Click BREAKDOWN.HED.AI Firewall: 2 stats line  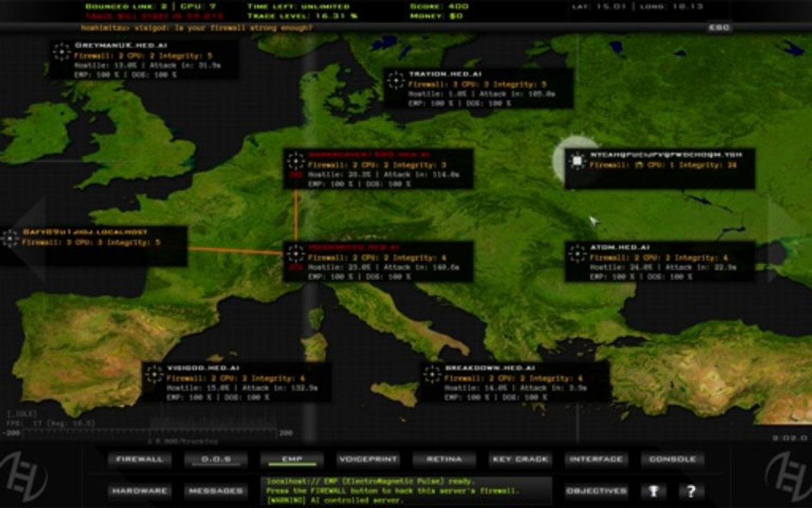point(514,378)
